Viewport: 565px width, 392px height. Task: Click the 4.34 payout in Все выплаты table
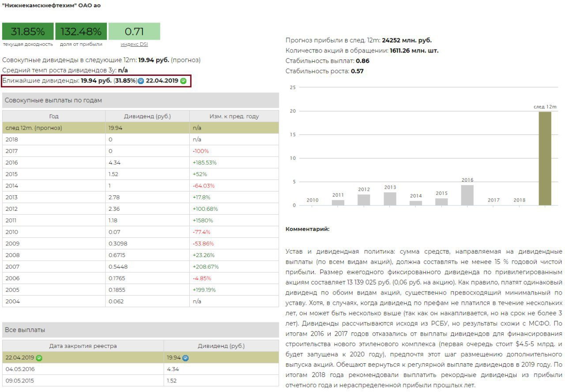[173, 369]
